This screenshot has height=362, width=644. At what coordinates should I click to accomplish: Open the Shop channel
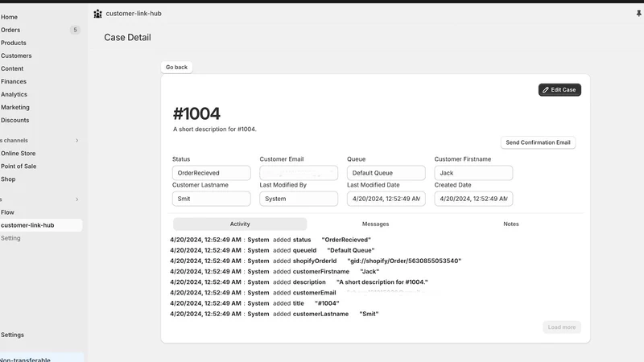(8, 179)
